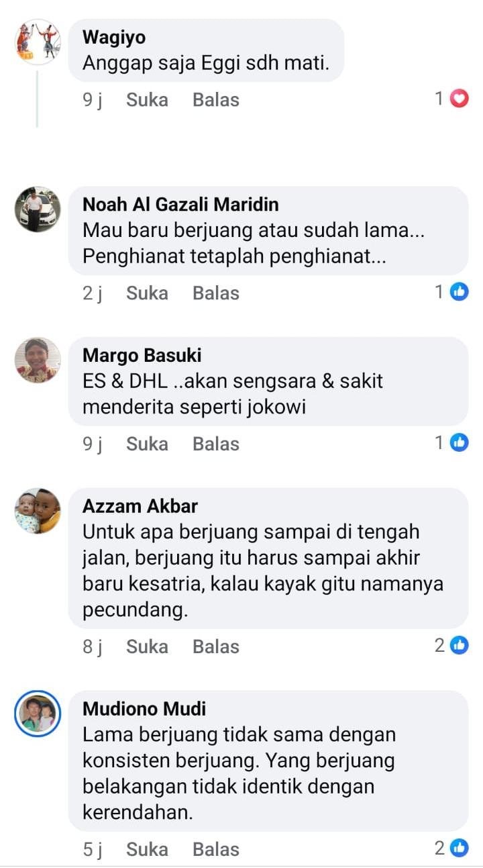Like Wagiyo's comment with Suka
The width and height of the screenshot is (483, 868).
(x=147, y=100)
